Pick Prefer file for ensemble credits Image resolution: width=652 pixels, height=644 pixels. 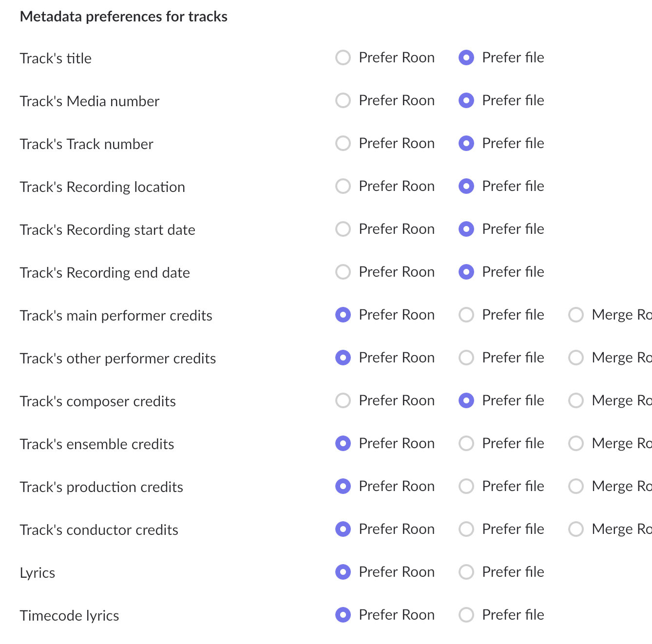466,443
